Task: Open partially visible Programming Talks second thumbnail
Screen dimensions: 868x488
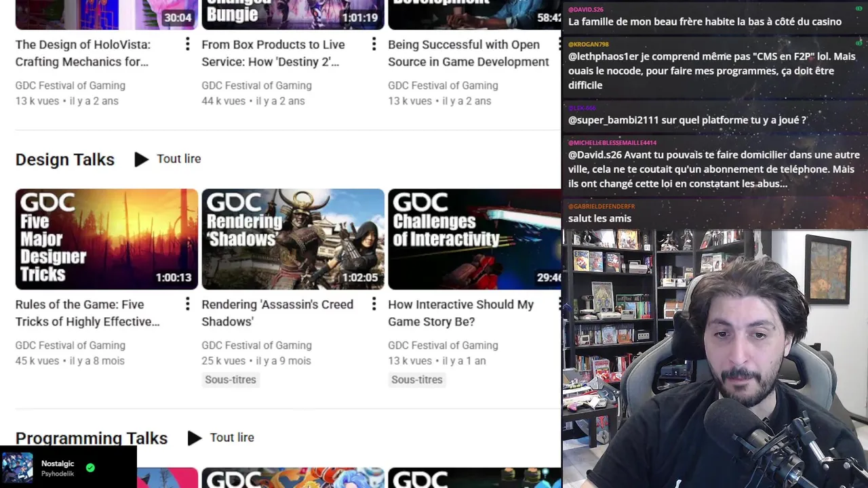Action: tap(293, 478)
